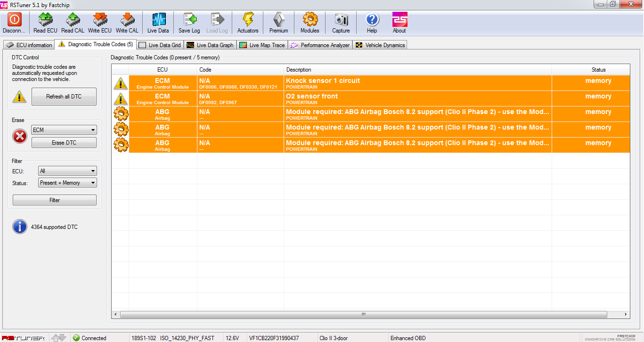Open the Status filter dropdown
This screenshot has width=644, height=342.
point(67,183)
